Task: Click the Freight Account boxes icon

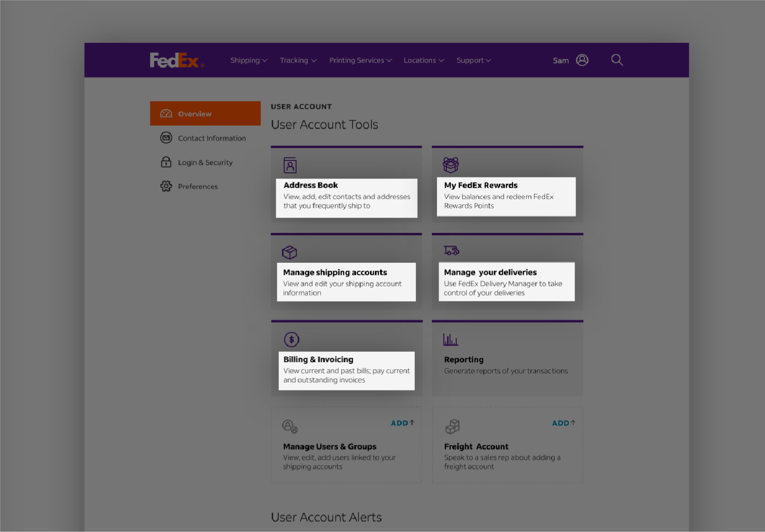Action: point(452,426)
